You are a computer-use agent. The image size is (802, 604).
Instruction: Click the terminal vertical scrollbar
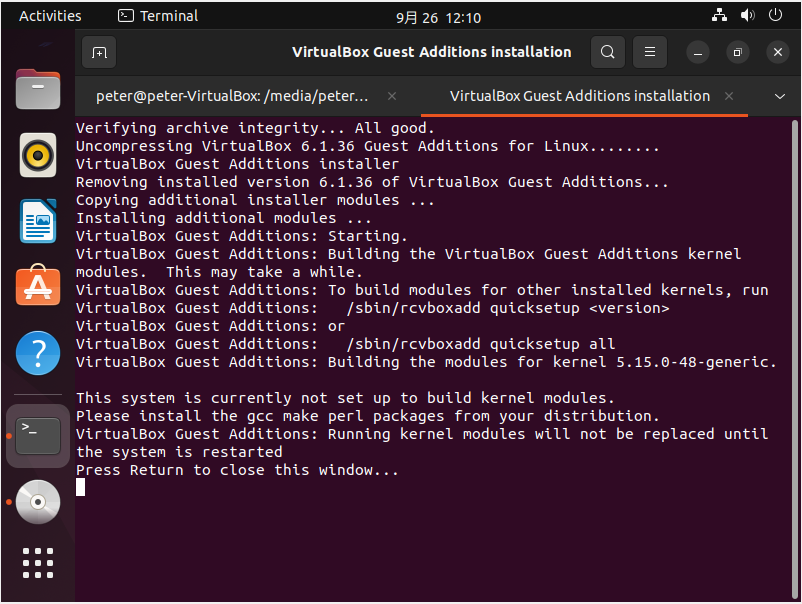click(x=794, y=359)
